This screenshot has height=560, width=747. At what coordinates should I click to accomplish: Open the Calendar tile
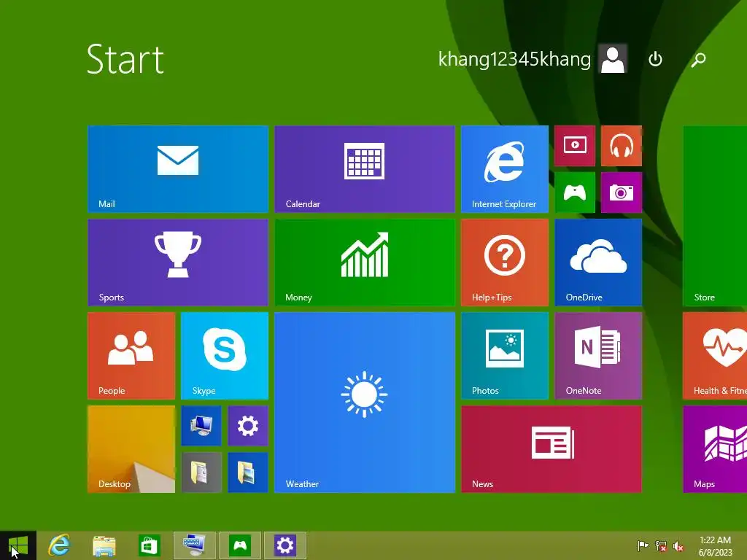pyautogui.click(x=365, y=169)
